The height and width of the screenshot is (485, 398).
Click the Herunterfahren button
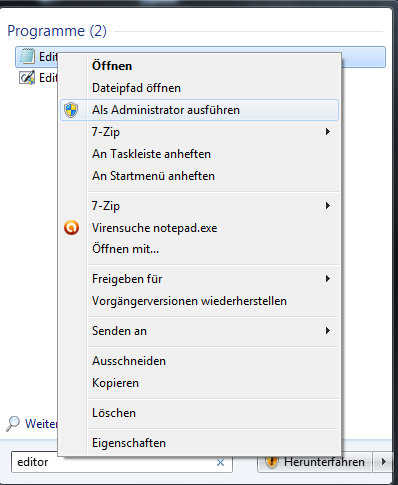click(x=314, y=462)
